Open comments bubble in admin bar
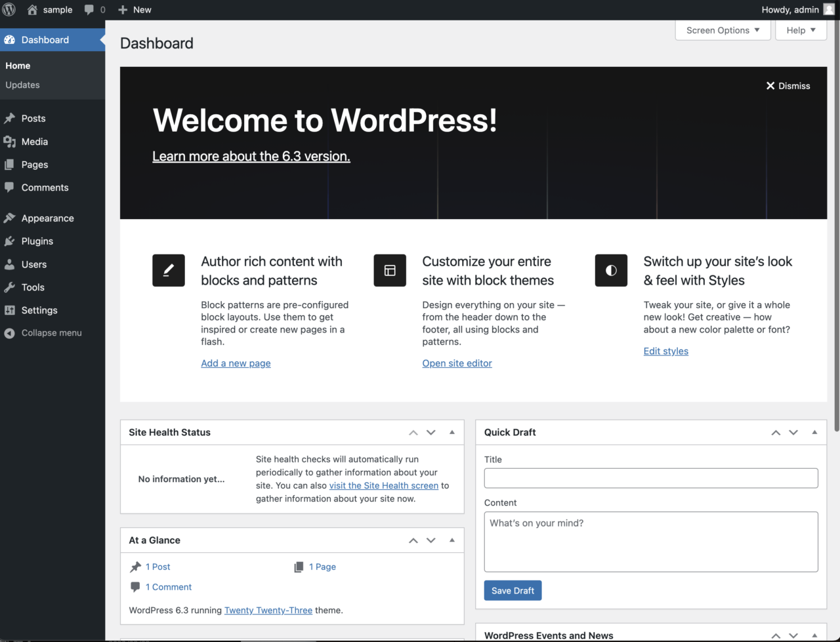Image resolution: width=840 pixels, height=642 pixels. pos(89,10)
